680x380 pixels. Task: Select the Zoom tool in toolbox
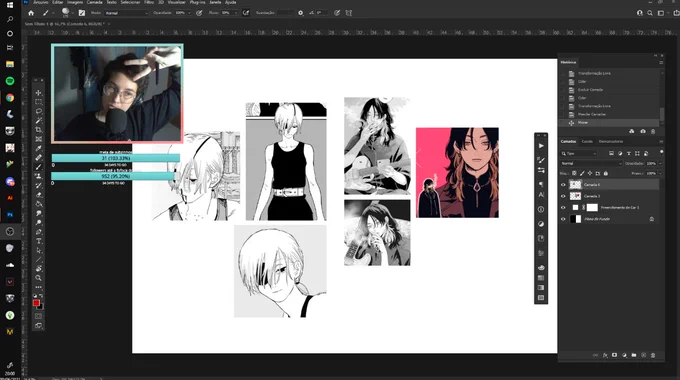39,278
